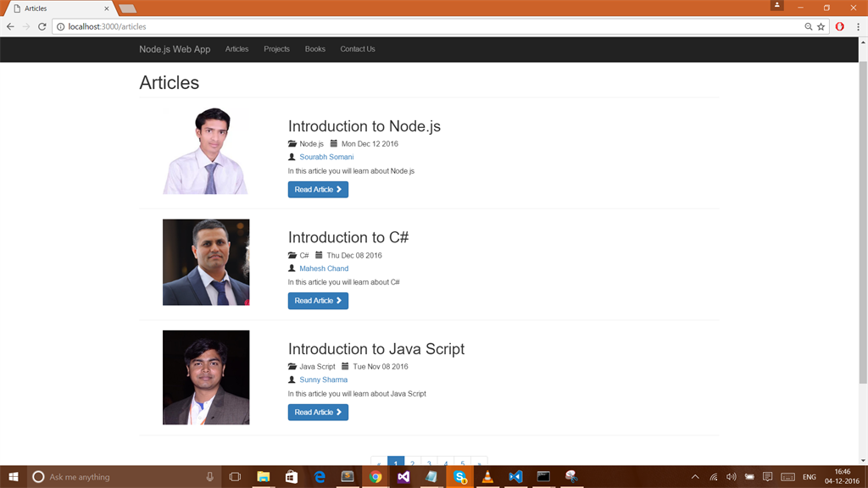Switch to Google Chrome on taskbar
The image size is (868, 488).
coord(376,477)
